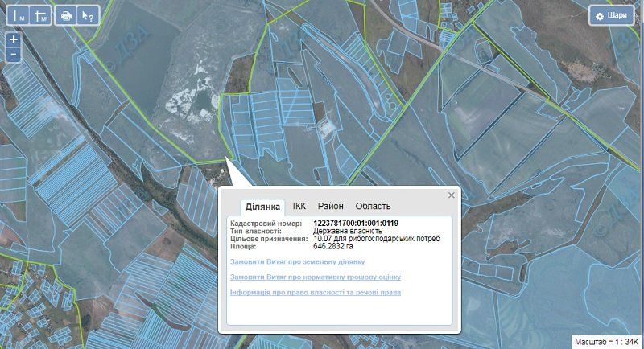The image size is (644, 349).
Task: Switch to the Ділянка tab
Action: (x=262, y=207)
